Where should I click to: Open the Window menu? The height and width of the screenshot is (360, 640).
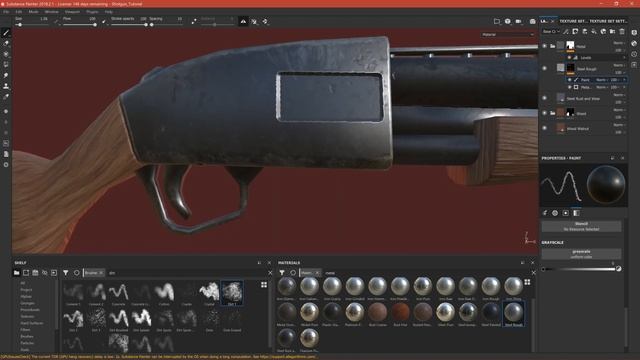(51, 12)
